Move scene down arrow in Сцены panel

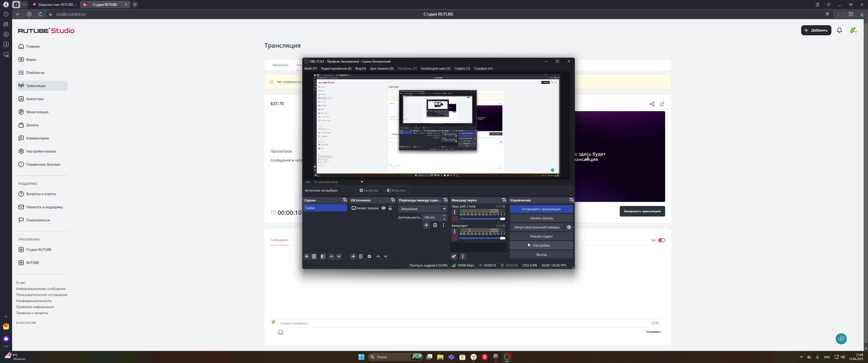click(339, 257)
